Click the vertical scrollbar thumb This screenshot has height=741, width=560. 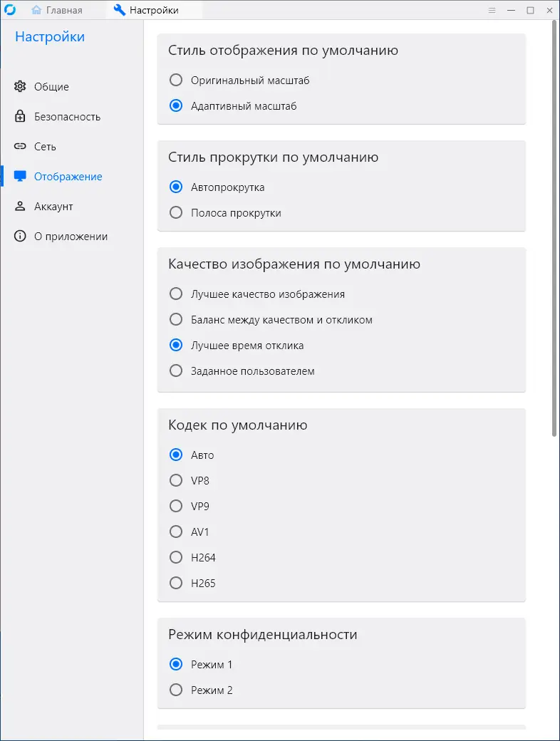pos(555,228)
